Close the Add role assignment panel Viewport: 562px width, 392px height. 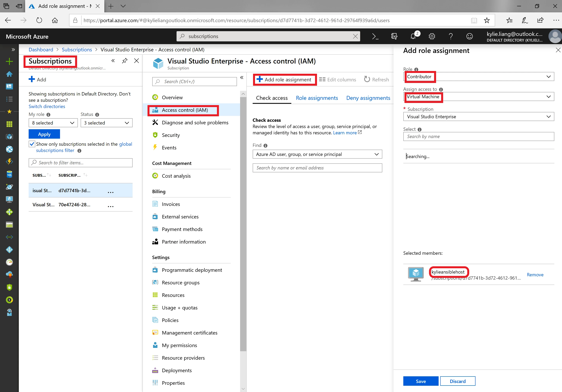click(558, 50)
